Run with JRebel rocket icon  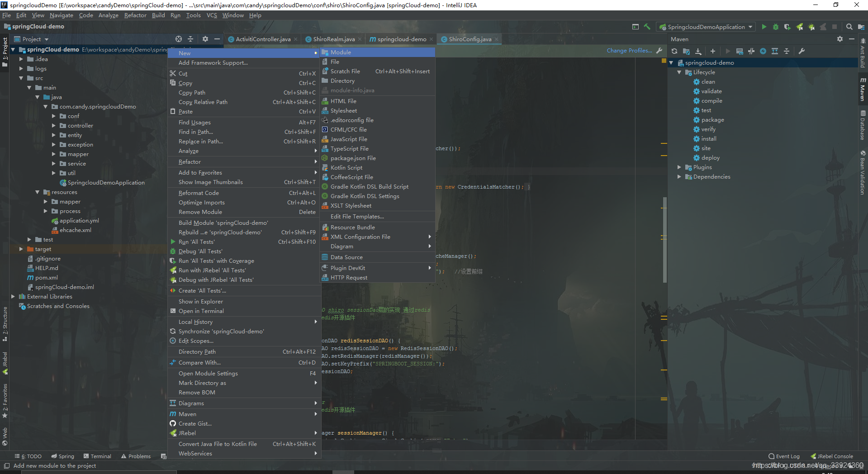800,27
